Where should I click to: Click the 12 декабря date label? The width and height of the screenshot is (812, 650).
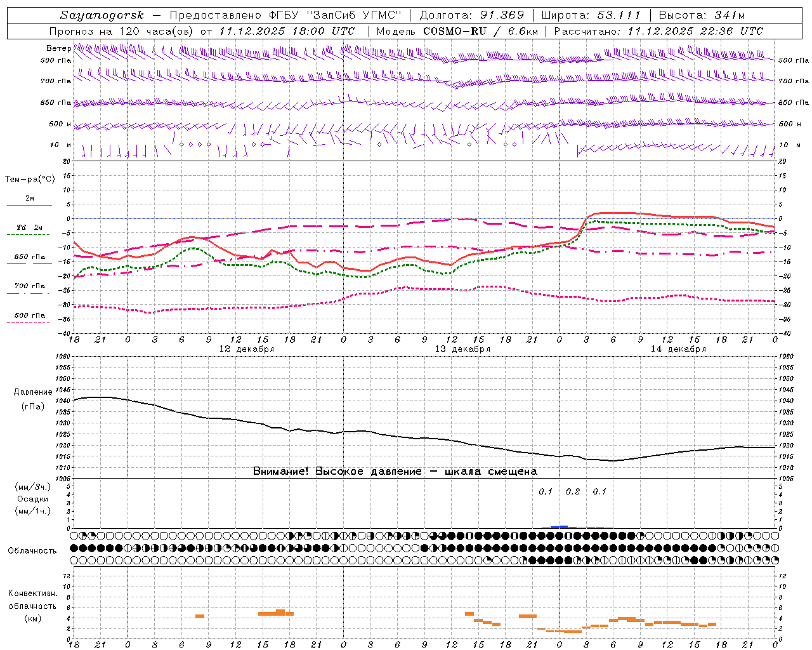[247, 349]
